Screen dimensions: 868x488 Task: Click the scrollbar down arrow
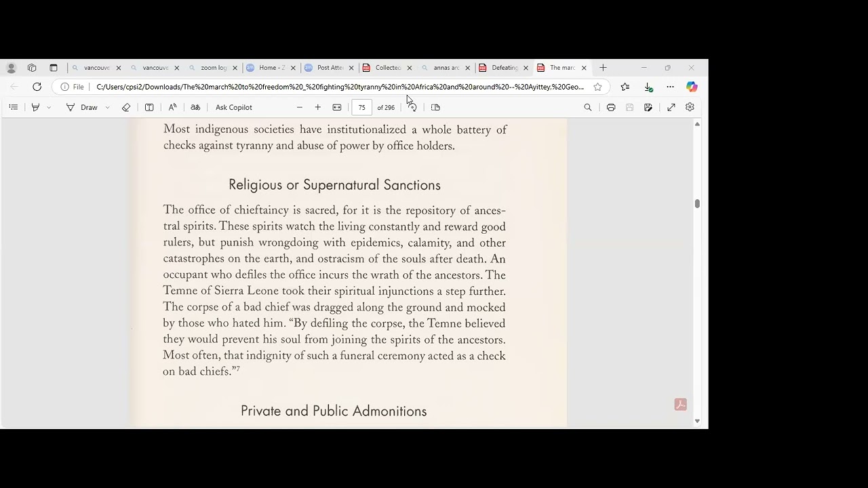[x=697, y=421]
